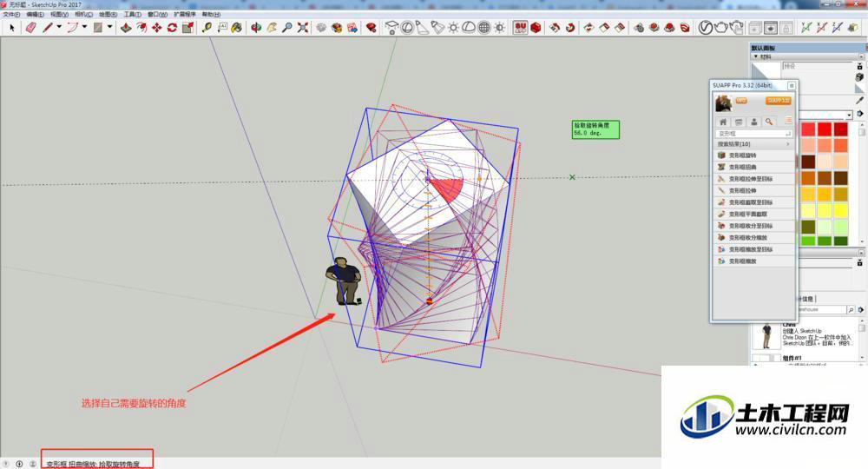Image resolution: width=868 pixels, height=469 pixels.
Task: Open the 视图 menu
Action: click(59, 15)
